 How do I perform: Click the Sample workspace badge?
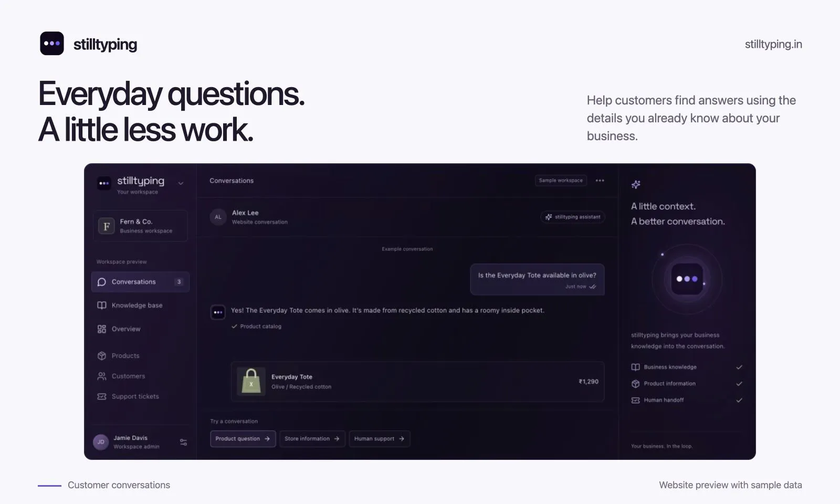coord(561,181)
